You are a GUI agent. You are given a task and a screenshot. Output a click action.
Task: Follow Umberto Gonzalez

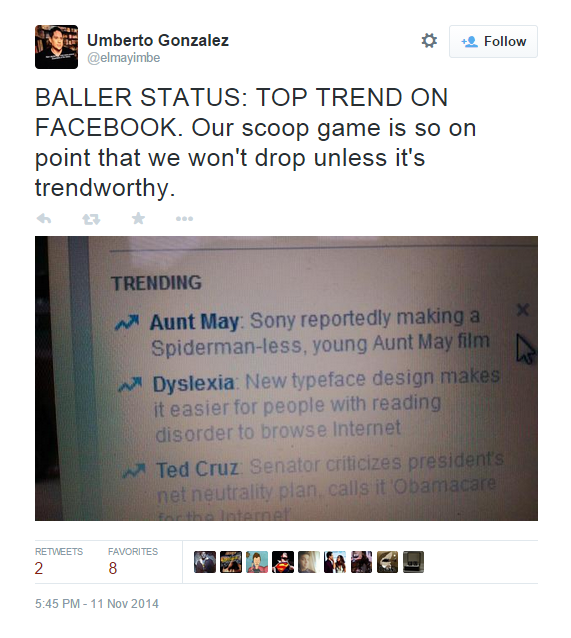[493, 42]
